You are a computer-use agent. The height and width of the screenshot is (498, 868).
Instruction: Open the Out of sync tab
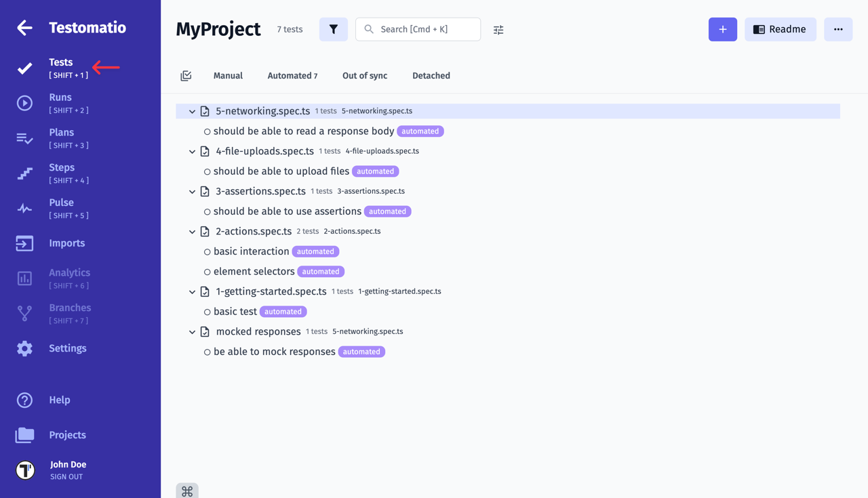click(364, 75)
